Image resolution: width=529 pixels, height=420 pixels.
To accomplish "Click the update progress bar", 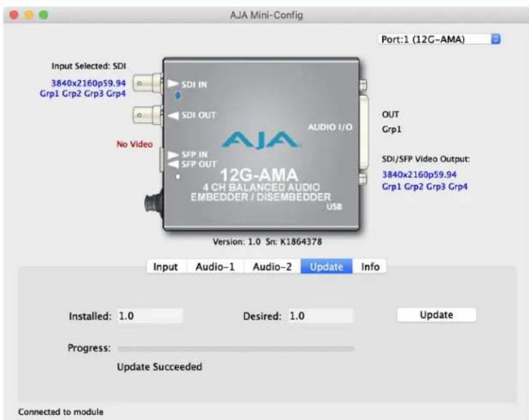I will (236, 348).
